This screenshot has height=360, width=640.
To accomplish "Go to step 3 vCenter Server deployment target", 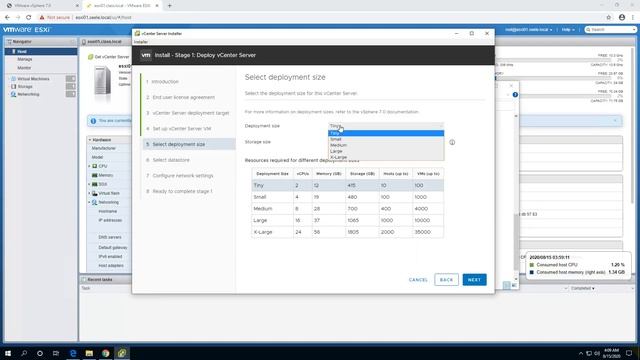I will [x=188, y=113].
